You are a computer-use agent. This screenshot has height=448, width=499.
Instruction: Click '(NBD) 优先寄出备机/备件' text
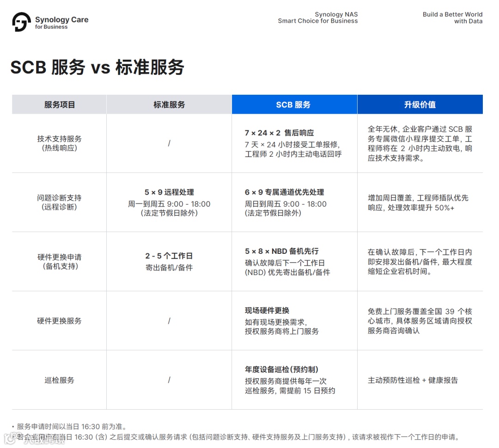pos(287,272)
